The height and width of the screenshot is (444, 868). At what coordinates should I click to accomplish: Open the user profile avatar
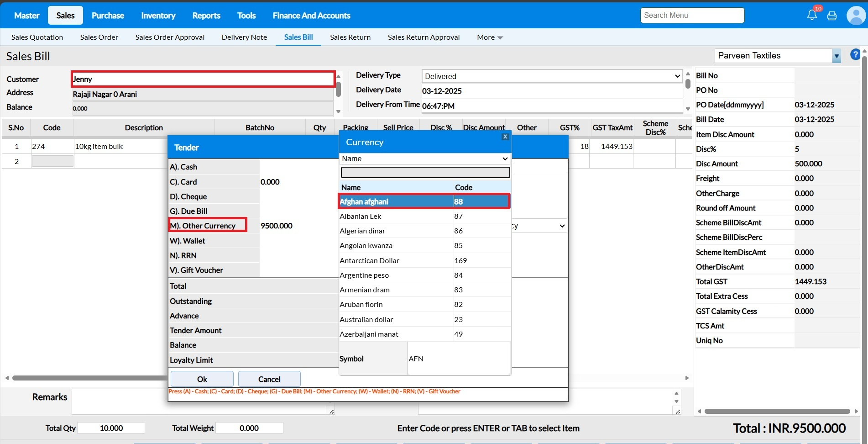tap(855, 16)
